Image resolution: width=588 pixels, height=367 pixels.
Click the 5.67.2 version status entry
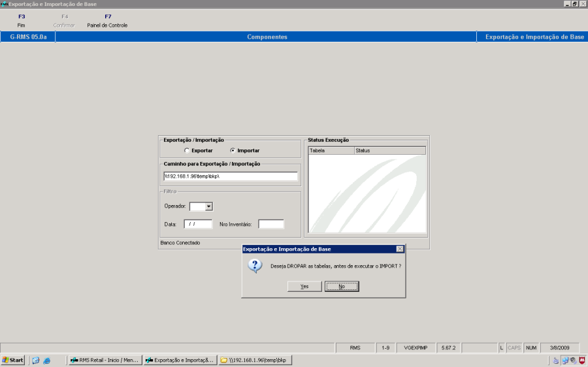(x=448, y=348)
